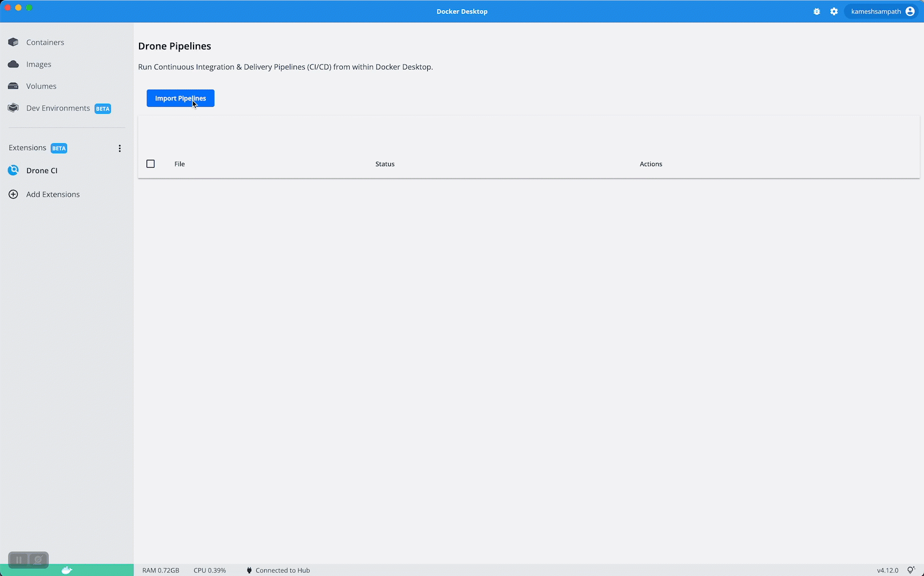Image resolution: width=924 pixels, height=576 pixels.
Task: Click the Status column header
Action: (385, 164)
